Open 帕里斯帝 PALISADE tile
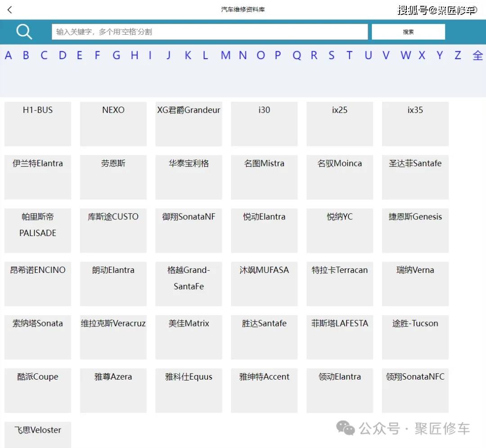The width and height of the screenshot is (486, 448). click(38, 231)
